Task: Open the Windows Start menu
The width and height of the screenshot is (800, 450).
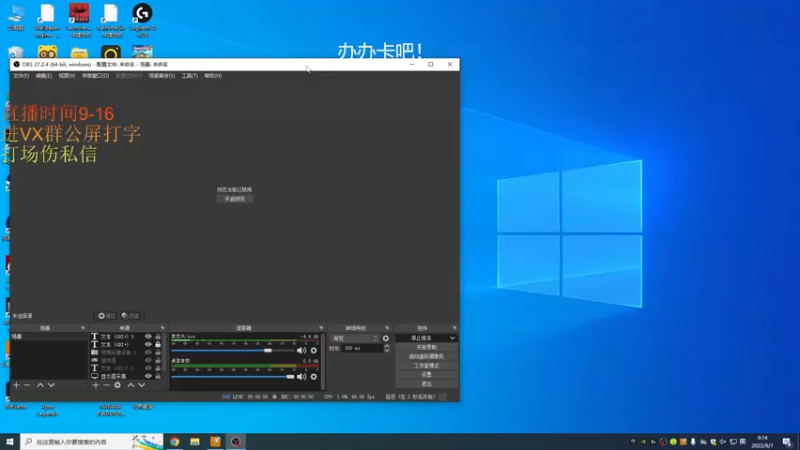Action: coord(10,442)
